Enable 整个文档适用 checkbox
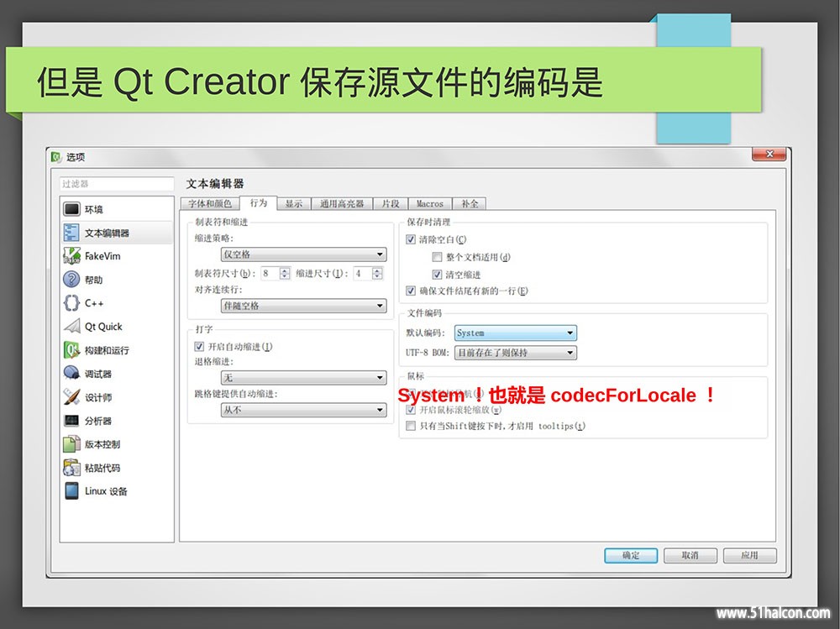 pyautogui.click(x=437, y=257)
